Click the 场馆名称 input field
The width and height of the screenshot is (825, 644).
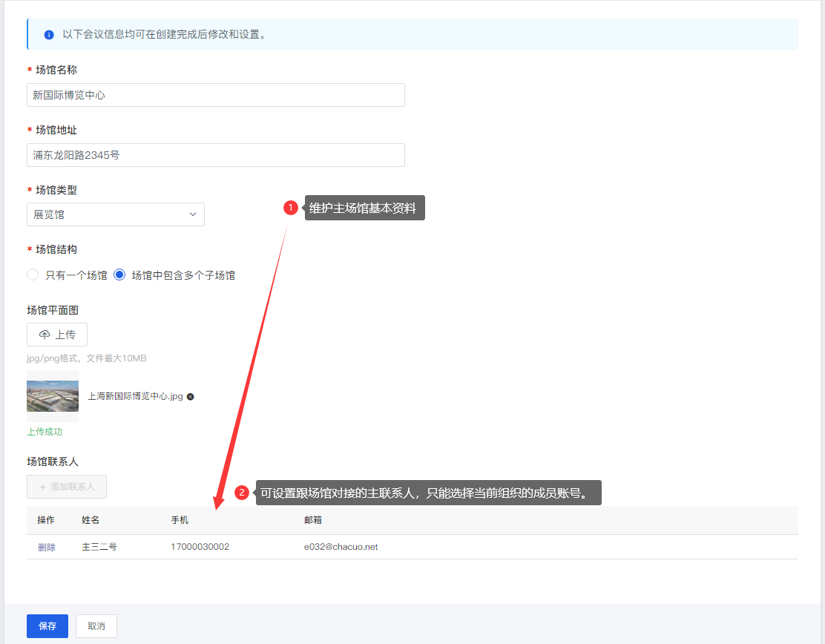[216, 95]
